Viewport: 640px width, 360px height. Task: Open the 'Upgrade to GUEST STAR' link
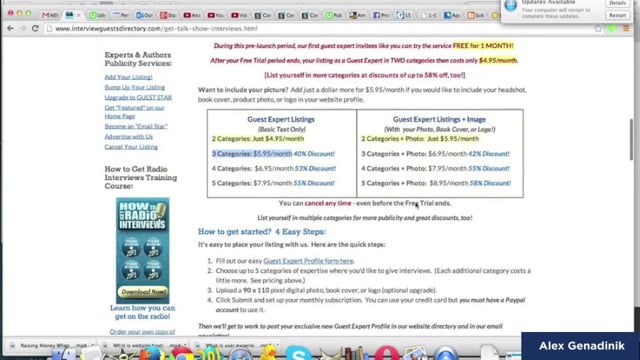coord(138,97)
